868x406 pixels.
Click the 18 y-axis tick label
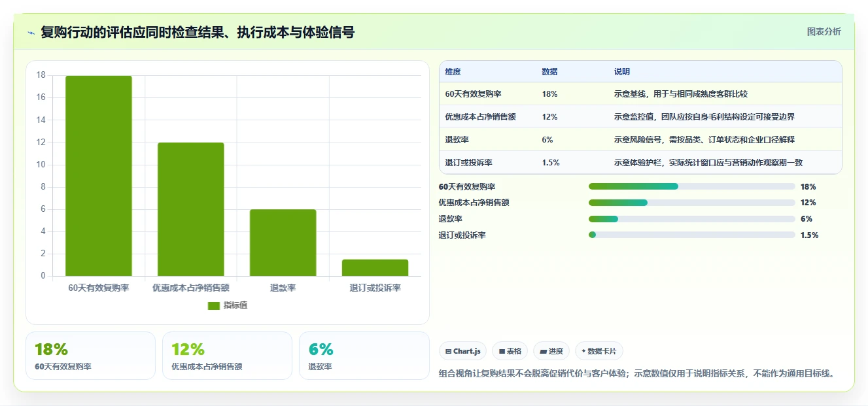point(41,75)
